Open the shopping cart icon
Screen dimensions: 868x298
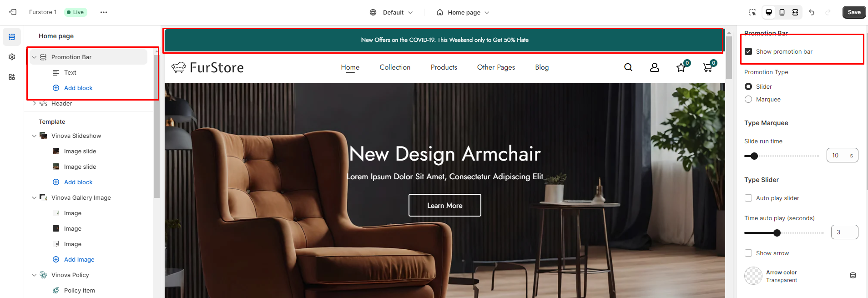pos(708,67)
